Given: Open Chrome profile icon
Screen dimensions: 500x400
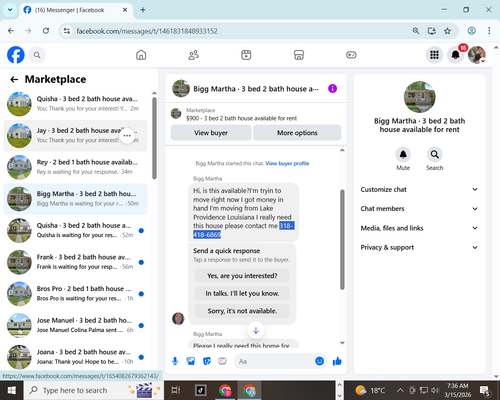Looking at the screenshot, I should pyautogui.click(x=471, y=31).
